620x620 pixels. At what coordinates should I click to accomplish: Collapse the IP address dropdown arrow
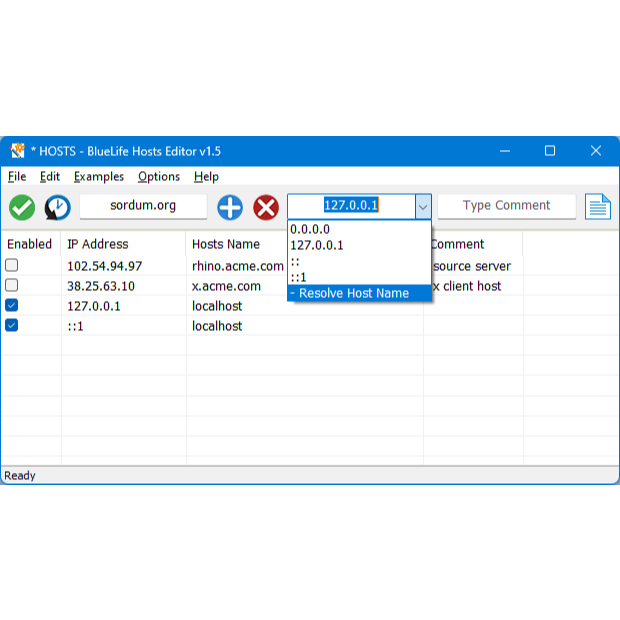click(x=423, y=206)
